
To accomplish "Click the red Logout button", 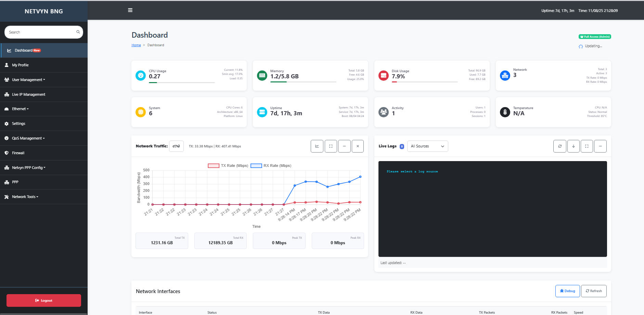I will pos(44,301).
